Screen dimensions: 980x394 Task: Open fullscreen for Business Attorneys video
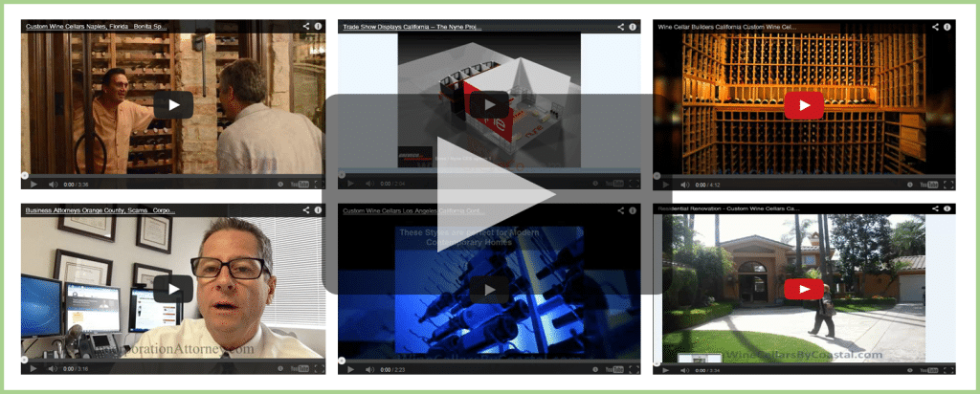[319, 368]
